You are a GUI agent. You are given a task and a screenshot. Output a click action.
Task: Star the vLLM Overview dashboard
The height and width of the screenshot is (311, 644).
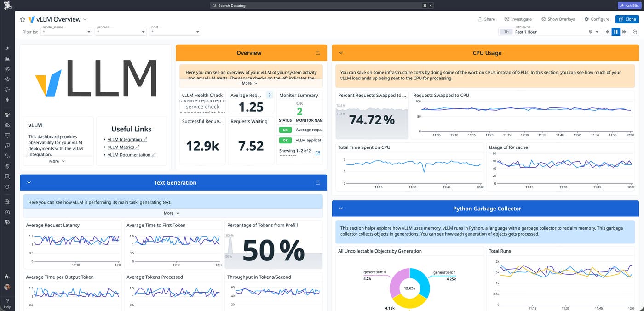[23, 19]
